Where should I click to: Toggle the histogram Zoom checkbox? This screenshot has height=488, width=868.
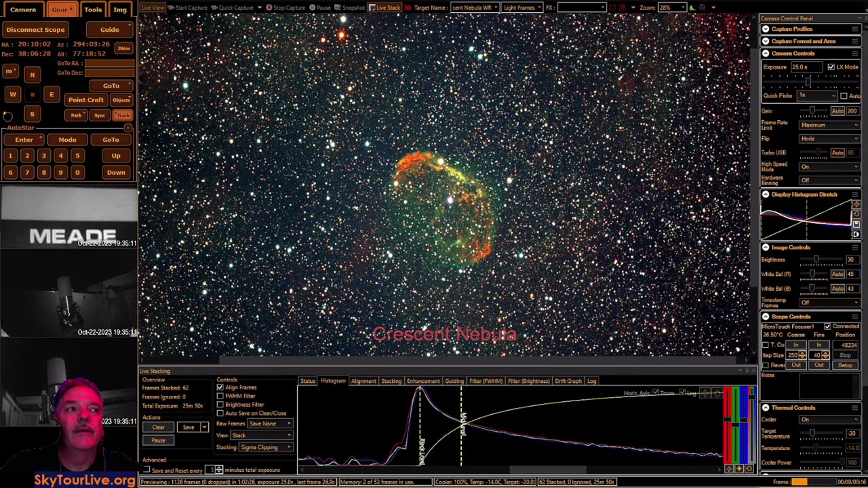pyautogui.click(x=655, y=393)
